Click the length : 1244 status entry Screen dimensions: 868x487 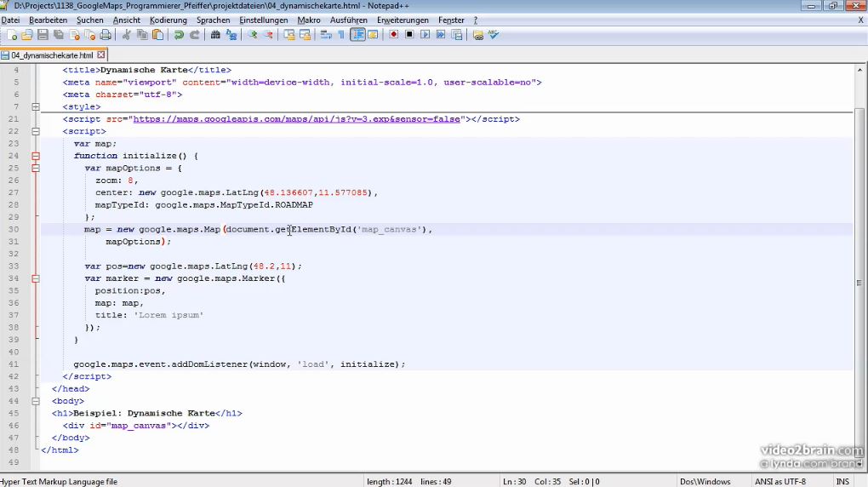click(x=389, y=481)
